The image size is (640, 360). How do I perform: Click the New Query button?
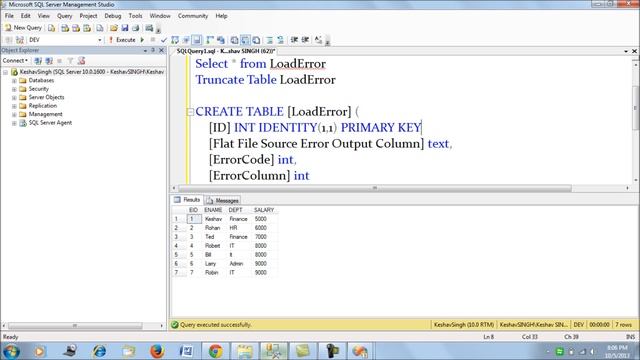click(23, 28)
